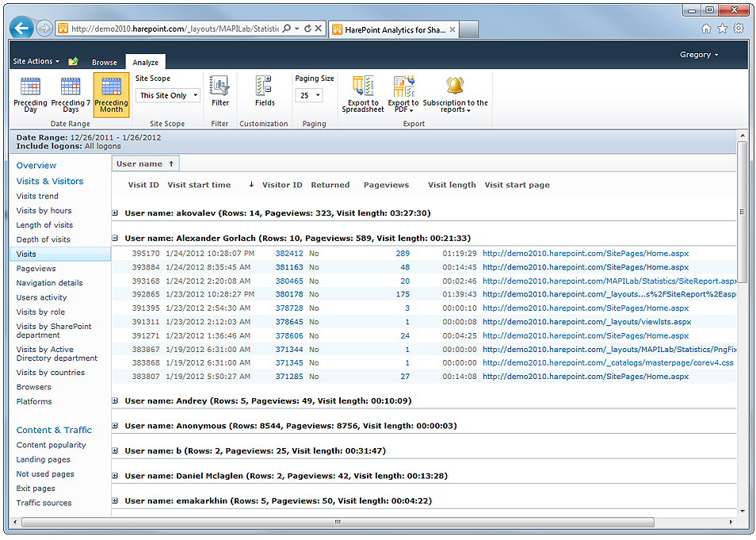Click visitor ID 382412 link

click(x=289, y=254)
